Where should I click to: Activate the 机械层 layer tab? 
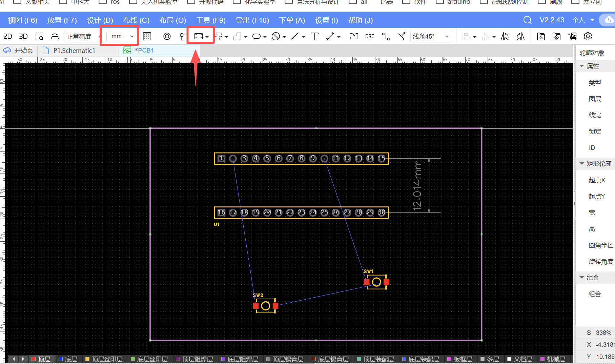pyautogui.click(x=553, y=359)
